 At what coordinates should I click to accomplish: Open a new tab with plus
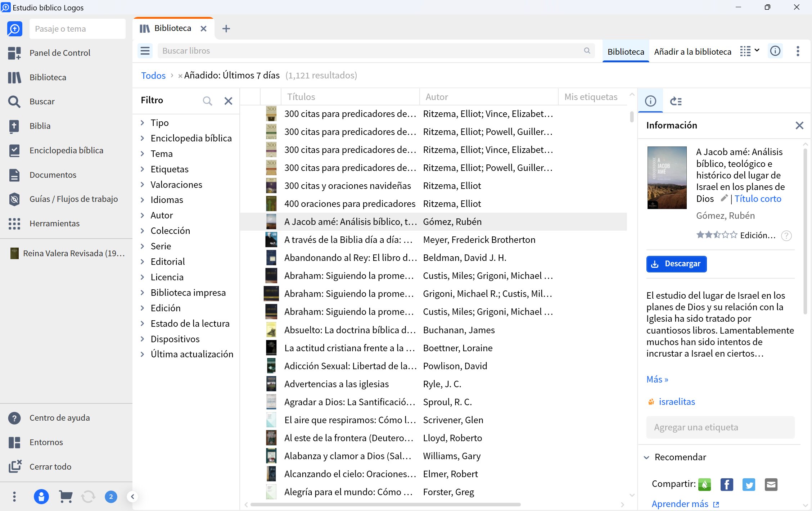[226, 28]
